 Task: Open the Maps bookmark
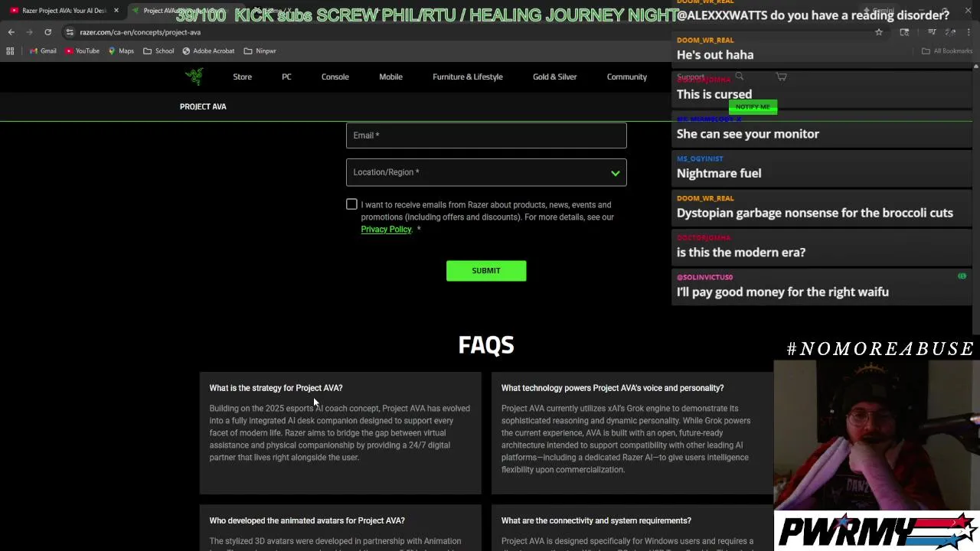click(121, 51)
